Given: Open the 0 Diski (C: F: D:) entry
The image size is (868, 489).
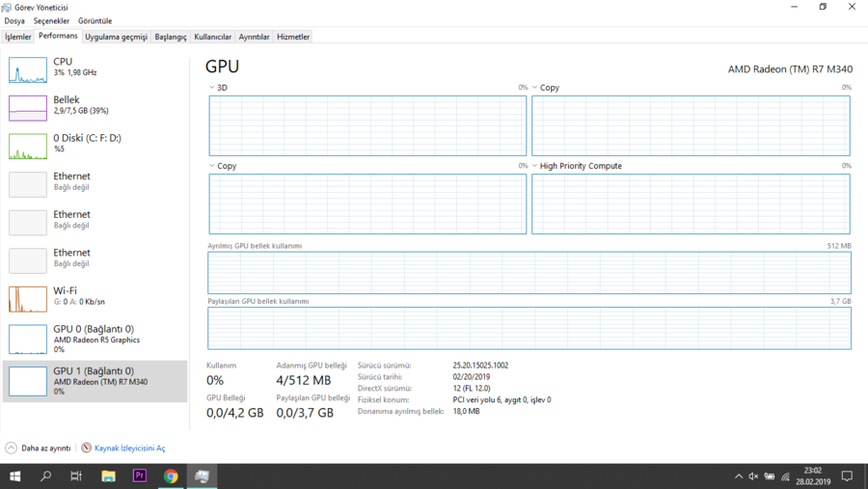Looking at the screenshot, I should coord(95,147).
